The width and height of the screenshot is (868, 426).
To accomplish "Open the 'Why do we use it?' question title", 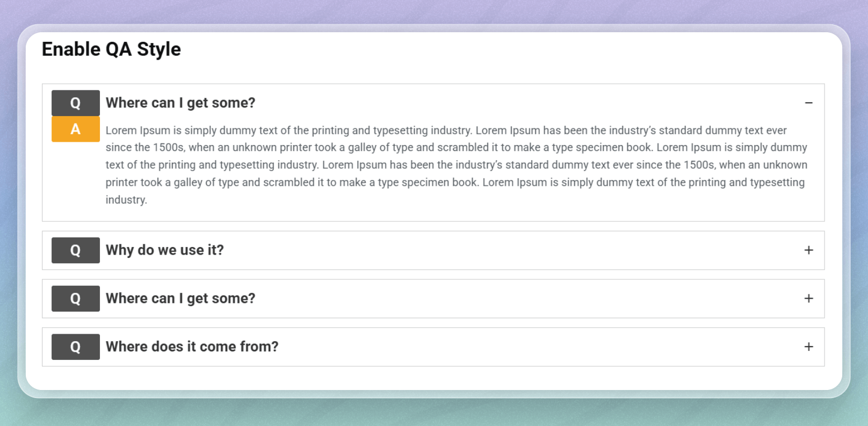I will (164, 250).
